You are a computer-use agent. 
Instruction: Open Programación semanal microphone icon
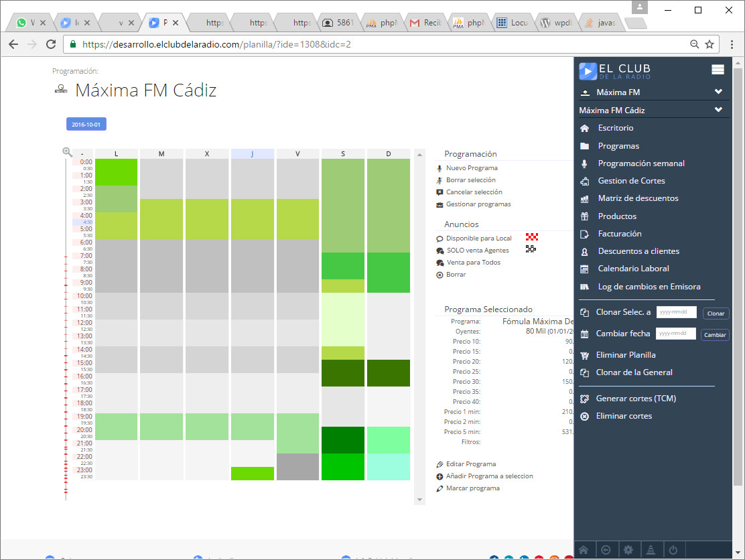coord(584,163)
